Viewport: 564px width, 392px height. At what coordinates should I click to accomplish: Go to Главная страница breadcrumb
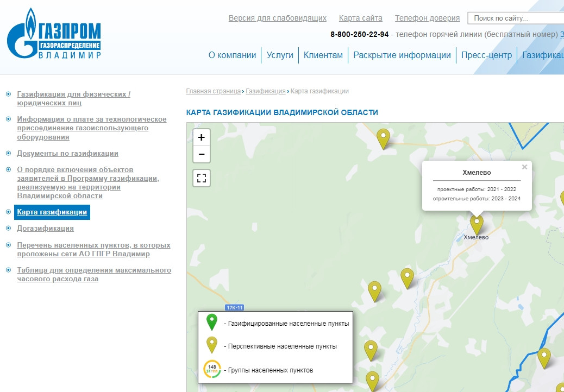coord(214,91)
